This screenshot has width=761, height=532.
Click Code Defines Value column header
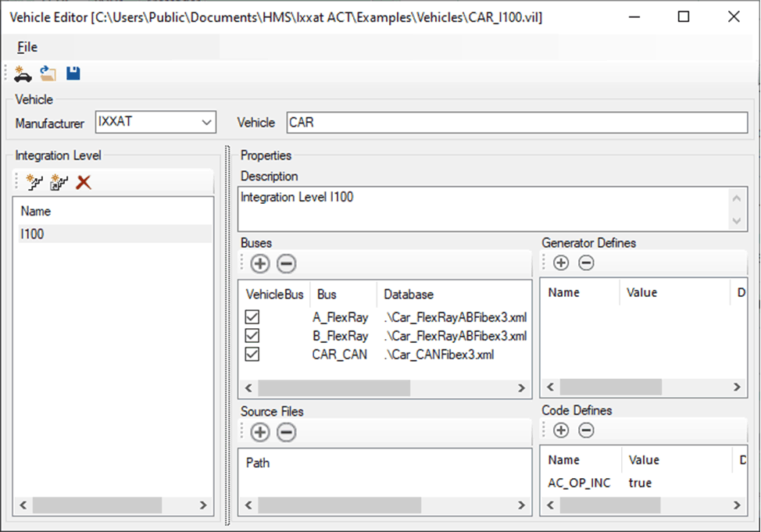tap(644, 459)
